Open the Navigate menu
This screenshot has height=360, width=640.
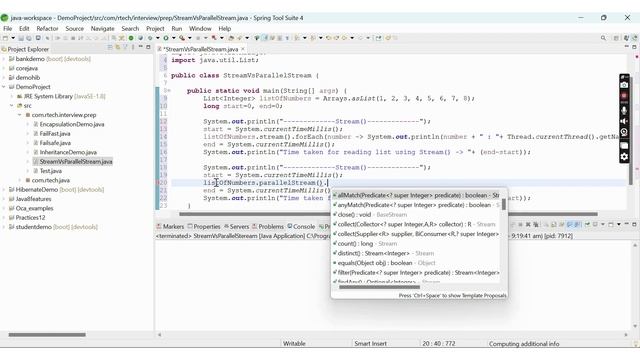102,29
